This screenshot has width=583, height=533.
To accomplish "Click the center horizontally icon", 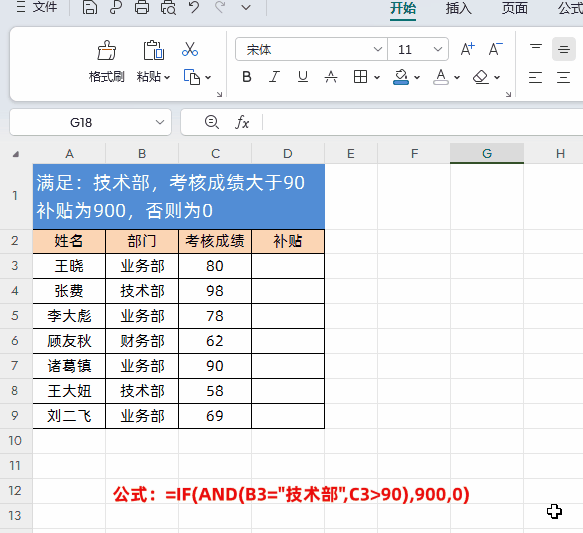I will pos(564,77).
